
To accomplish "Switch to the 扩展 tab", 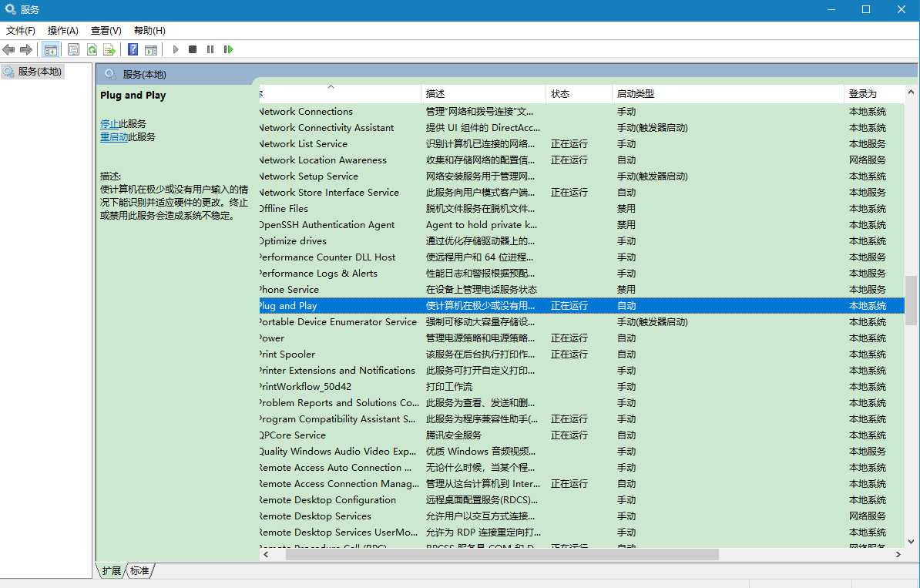I will pyautogui.click(x=112, y=570).
